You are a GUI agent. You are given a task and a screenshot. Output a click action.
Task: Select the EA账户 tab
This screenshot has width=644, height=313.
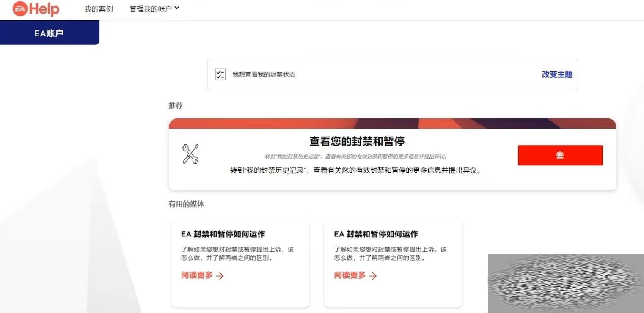point(49,33)
